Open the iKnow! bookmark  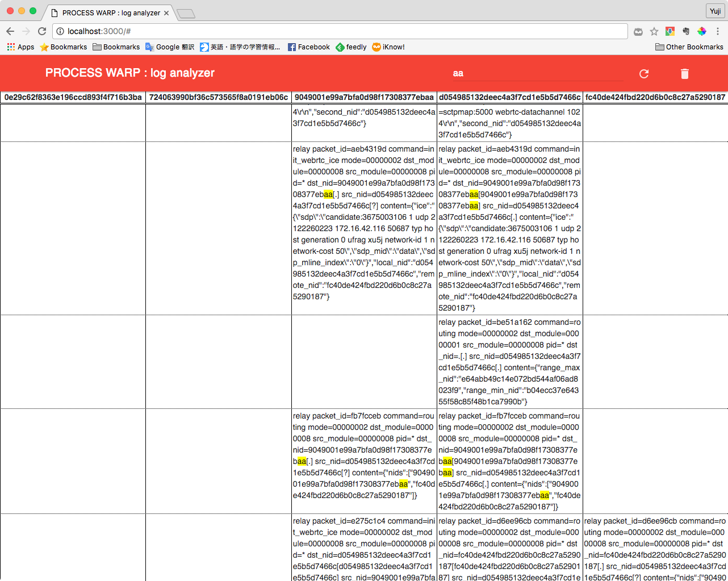click(x=388, y=47)
